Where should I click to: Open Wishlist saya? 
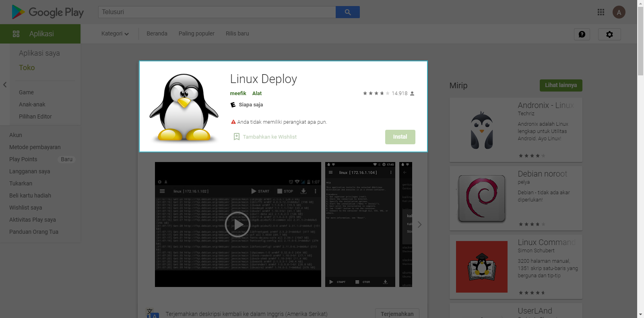point(26,208)
